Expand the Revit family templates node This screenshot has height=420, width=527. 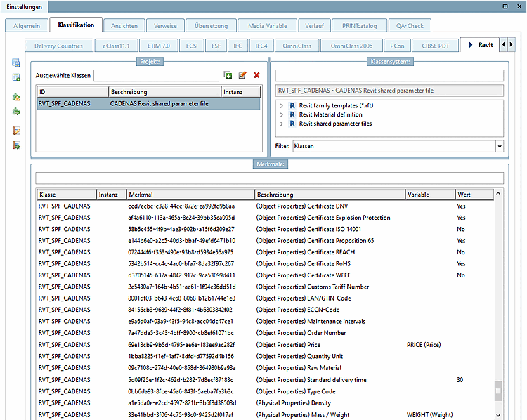[x=282, y=105]
